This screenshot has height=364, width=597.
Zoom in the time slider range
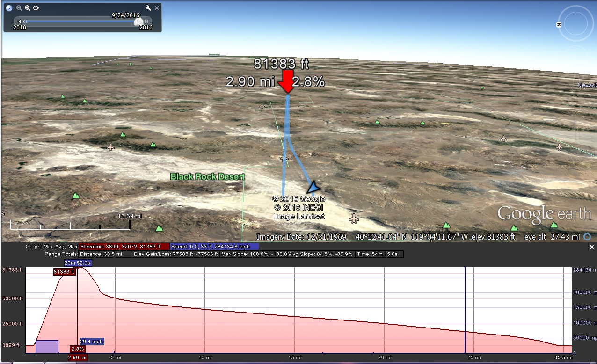point(28,8)
